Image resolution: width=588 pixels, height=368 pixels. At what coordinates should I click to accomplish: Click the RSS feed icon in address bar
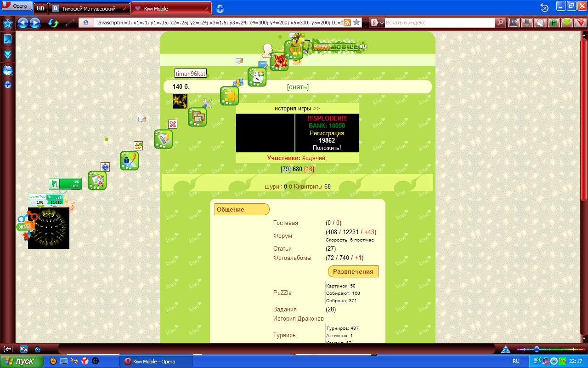pyautogui.click(x=347, y=23)
